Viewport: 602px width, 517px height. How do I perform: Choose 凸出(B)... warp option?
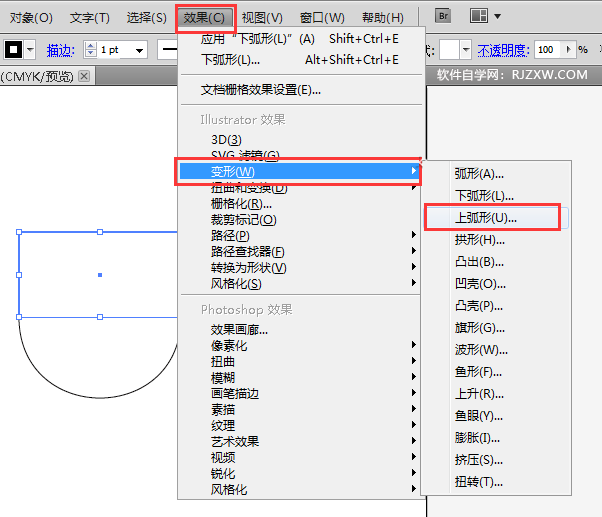point(496,262)
